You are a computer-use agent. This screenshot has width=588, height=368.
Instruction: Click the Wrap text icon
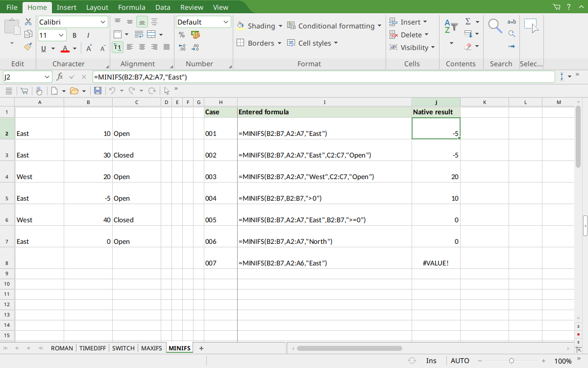(139, 34)
